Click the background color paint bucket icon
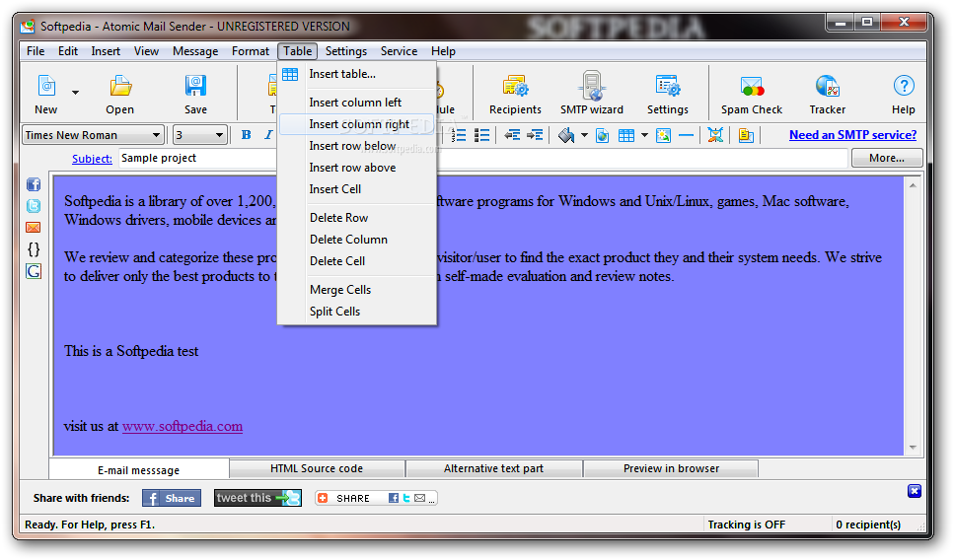This screenshot has height=560, width=954. (566, 135)
